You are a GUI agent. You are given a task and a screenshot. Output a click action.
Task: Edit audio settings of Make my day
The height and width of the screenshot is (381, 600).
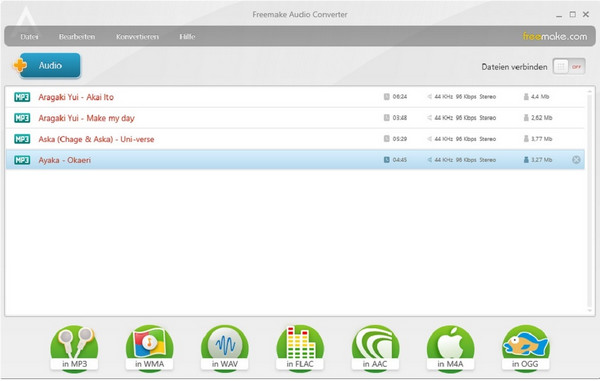coord(461,118)
